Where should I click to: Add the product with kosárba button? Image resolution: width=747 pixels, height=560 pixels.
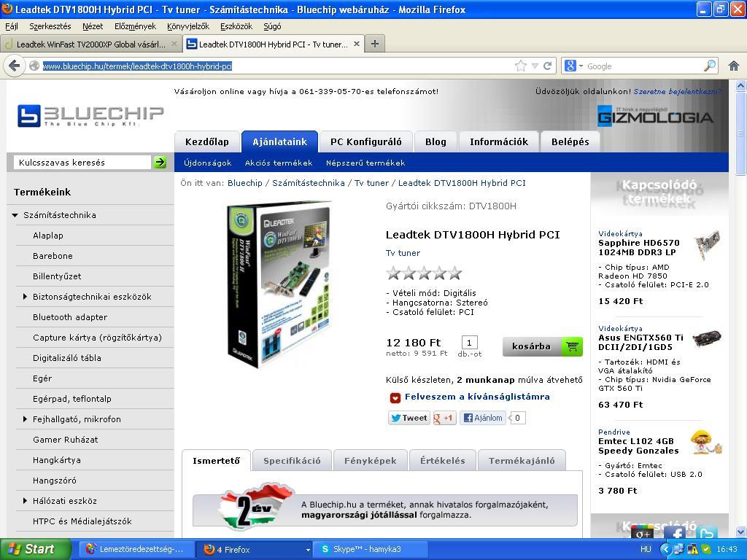click(543, 346)
